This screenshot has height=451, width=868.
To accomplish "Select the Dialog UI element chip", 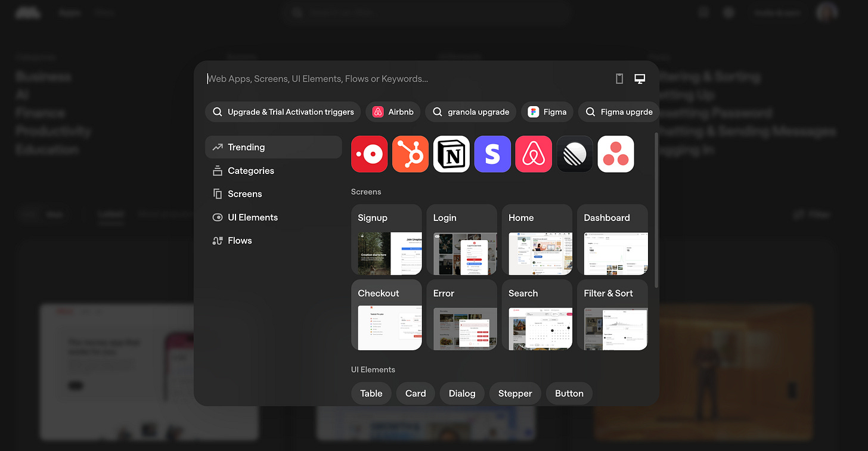I will pyautogui.click(x=462, y=393).
